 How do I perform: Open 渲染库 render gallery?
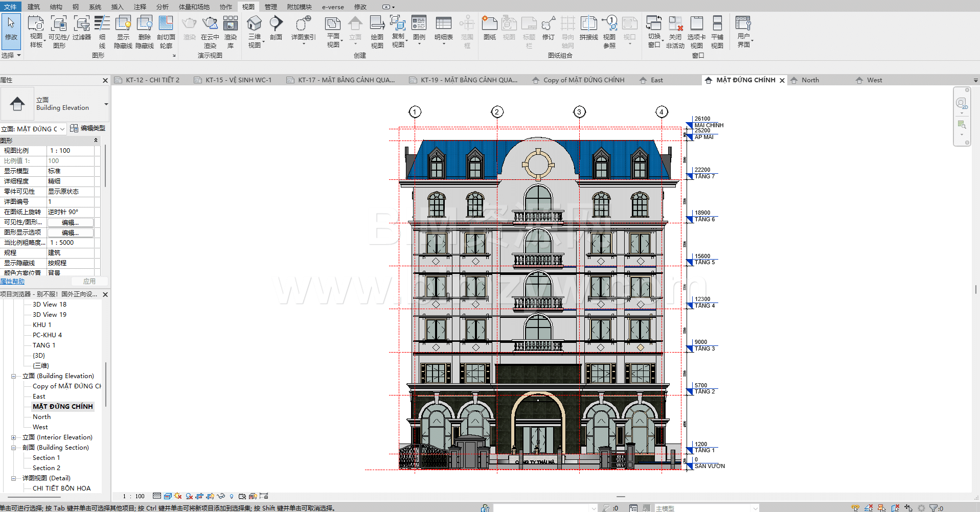[x=231, y=32]
